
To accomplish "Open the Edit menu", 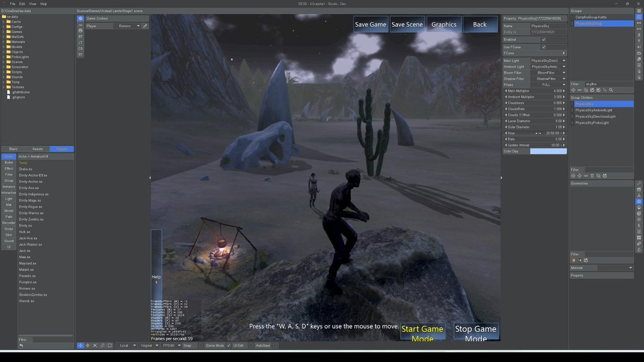I will (x=23, y=4).
